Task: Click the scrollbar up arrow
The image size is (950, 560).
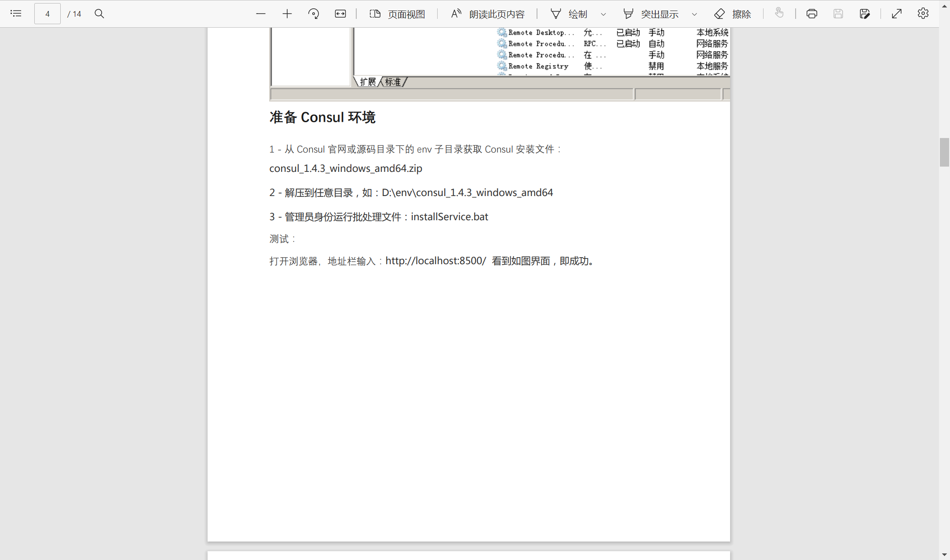Action: 944,6
